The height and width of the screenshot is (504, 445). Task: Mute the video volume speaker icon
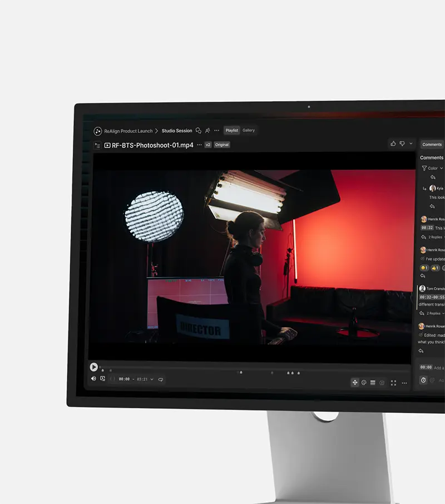[93, 379]
